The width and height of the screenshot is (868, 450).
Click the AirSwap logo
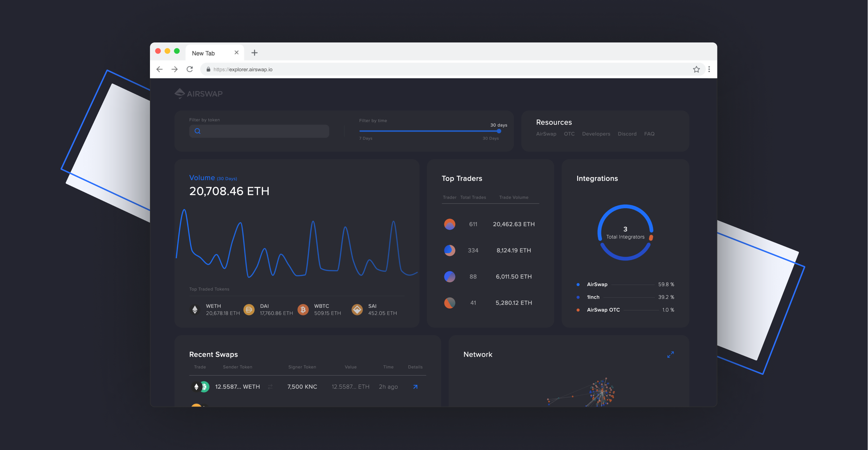pos(198,93)
